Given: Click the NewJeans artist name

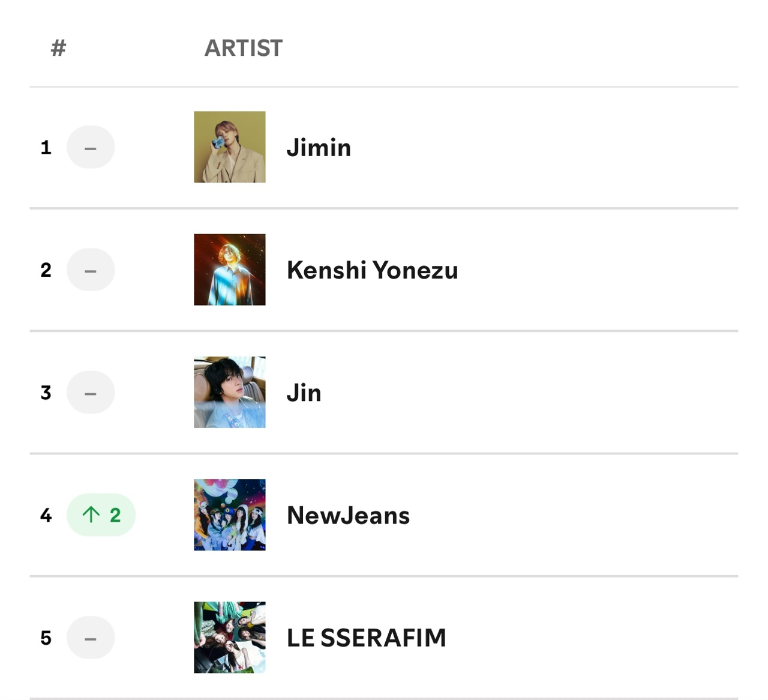Looking at the screenshot, I should pyautogui.click(x=348, y=515).
